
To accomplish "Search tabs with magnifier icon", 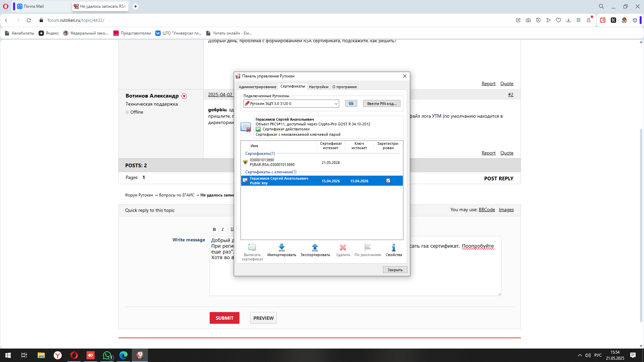I will 601,6.
